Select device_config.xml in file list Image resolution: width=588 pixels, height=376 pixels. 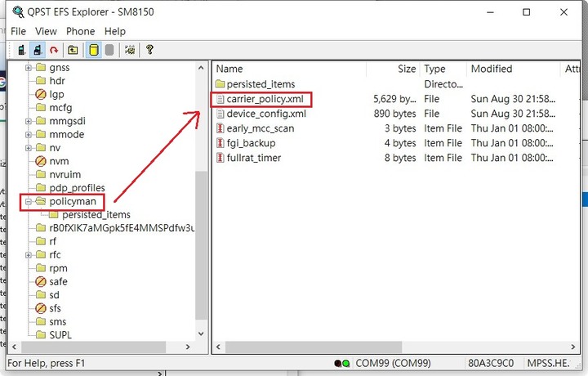point(266,114)
